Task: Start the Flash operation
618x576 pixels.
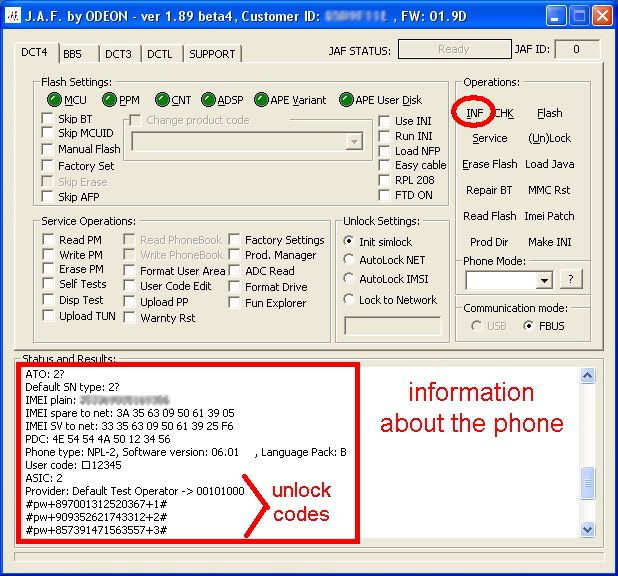Action: click(x=549, y=113)
